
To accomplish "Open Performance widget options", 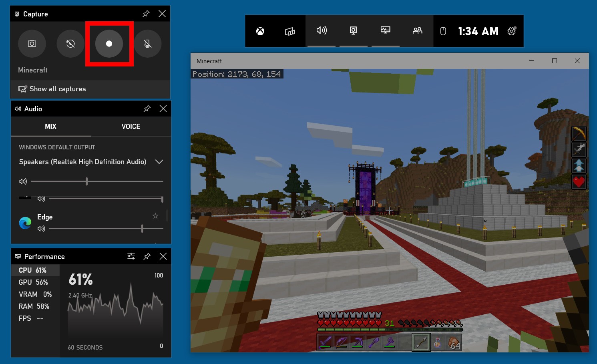I will pyautogui.click(x=131, y=256).
